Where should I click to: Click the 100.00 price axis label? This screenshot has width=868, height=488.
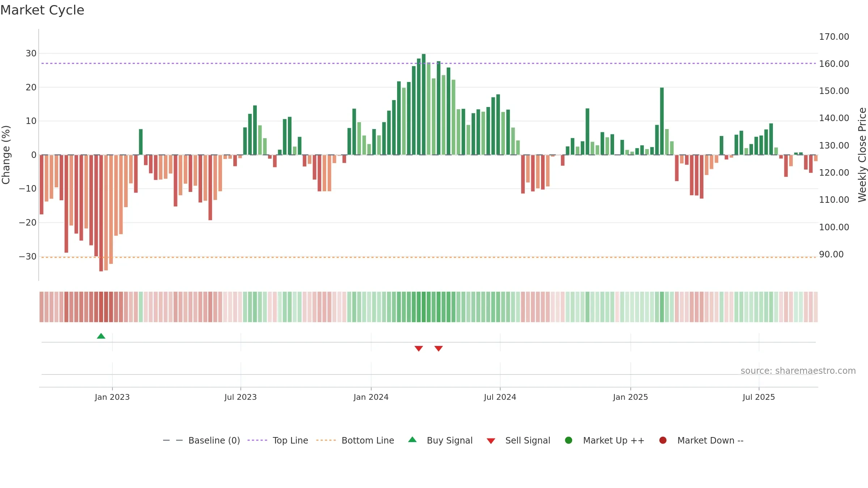[834, 227]
